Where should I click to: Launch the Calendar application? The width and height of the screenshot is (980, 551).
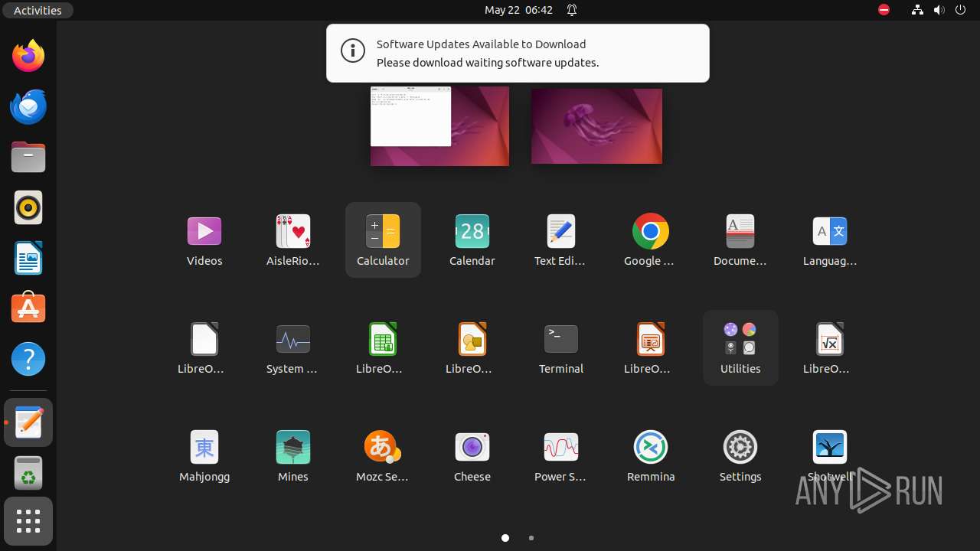point(472,240)
